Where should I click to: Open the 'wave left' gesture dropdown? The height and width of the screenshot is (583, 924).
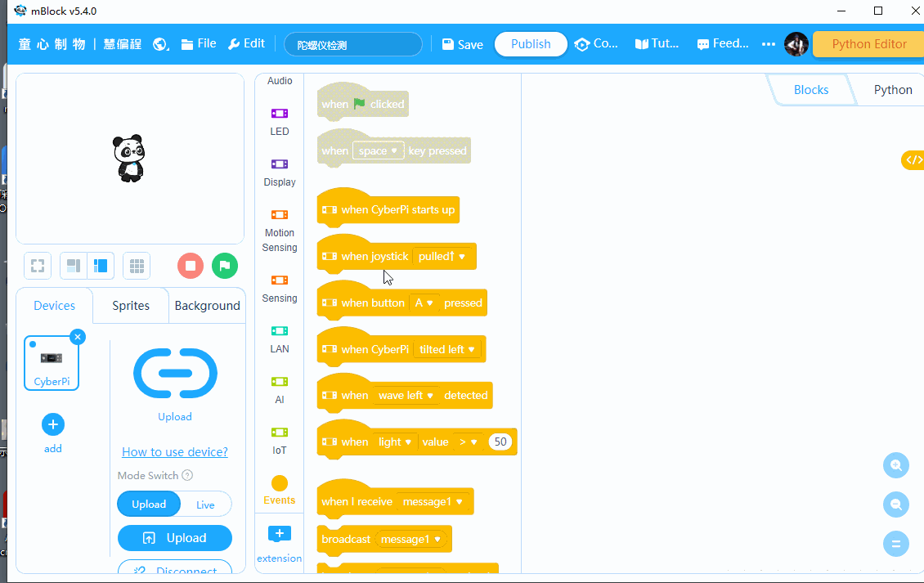coord(406,396)
